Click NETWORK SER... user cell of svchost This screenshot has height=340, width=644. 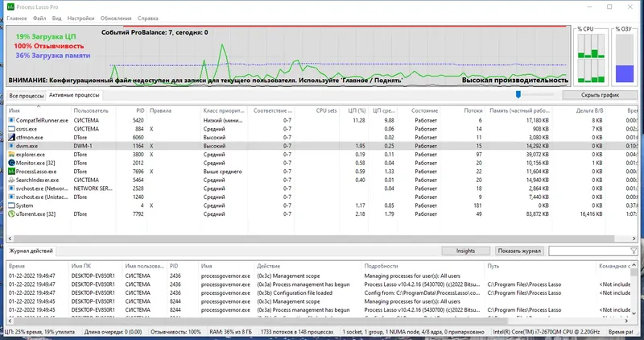coord(93,189)
